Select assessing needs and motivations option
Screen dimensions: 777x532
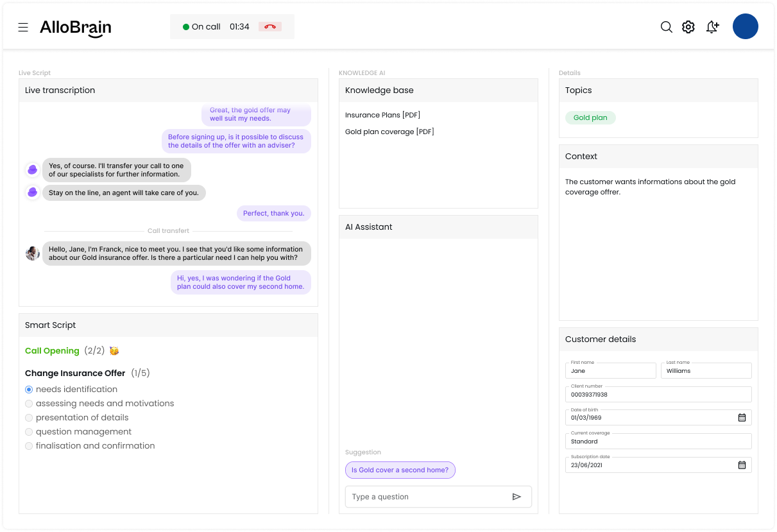point(29,404)
